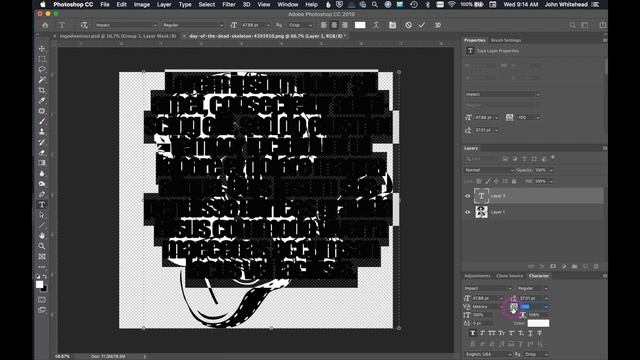Align text right in options bar
The width and height of the screenshot is (640, 360).
tap(345, 25)
